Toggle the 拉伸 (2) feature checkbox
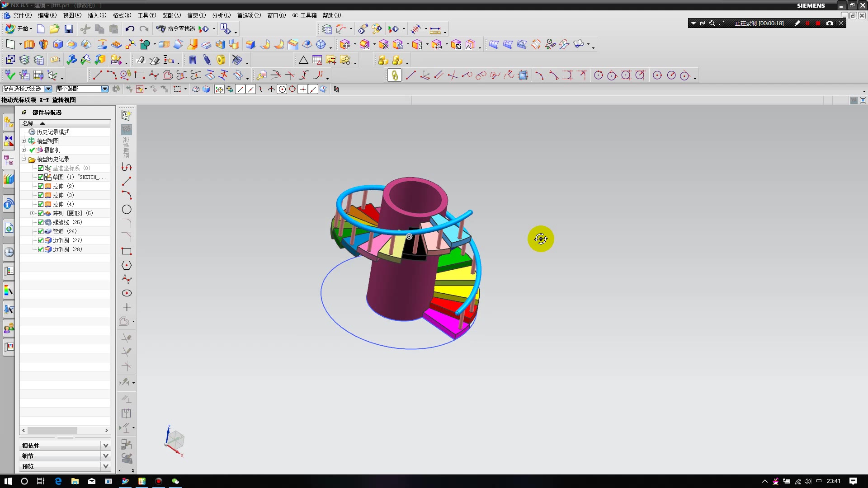Screen dimensions: 868x488 click(x=41, y=186)
